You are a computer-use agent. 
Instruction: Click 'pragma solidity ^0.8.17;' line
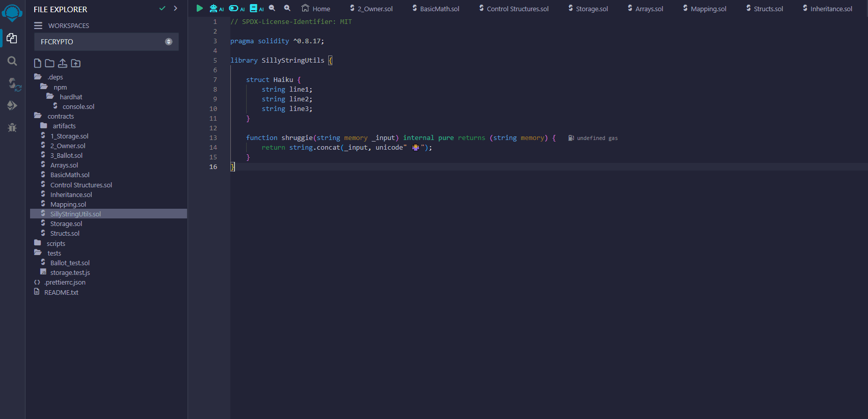[x=277, y=41]
